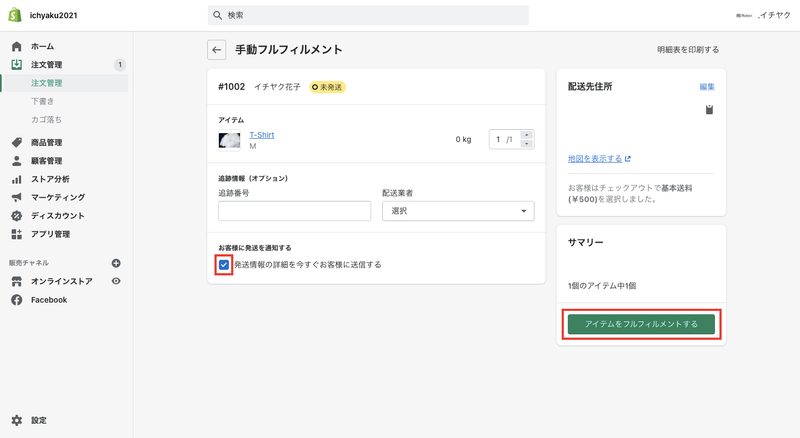800x438 pixels.
Task: Decrease item quantity with down arrow
Action: (x=527, y=144)
